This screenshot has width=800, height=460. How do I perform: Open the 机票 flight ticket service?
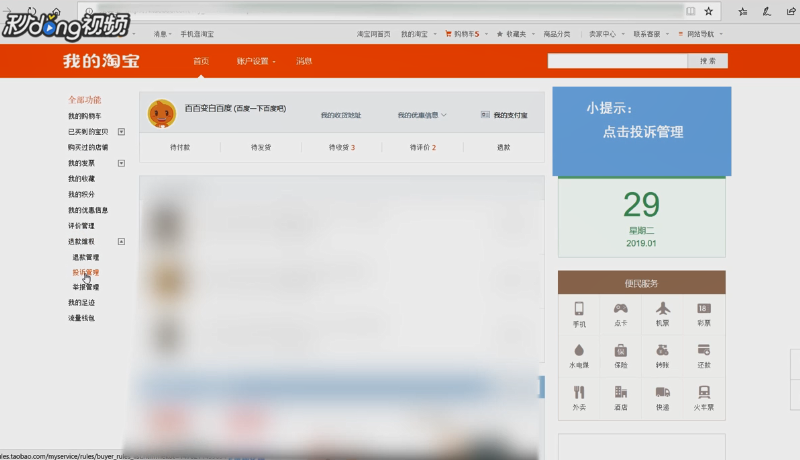pos(662,315)
